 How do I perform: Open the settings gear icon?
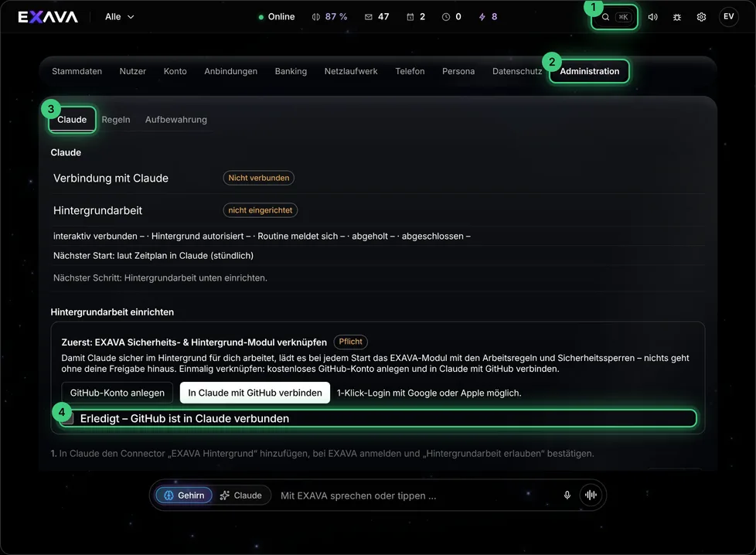coord(702,17)
